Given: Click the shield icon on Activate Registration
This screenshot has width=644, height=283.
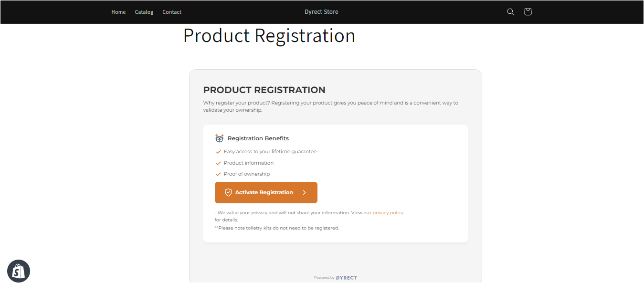Looking at the screenshot, I should click(228, 192).
